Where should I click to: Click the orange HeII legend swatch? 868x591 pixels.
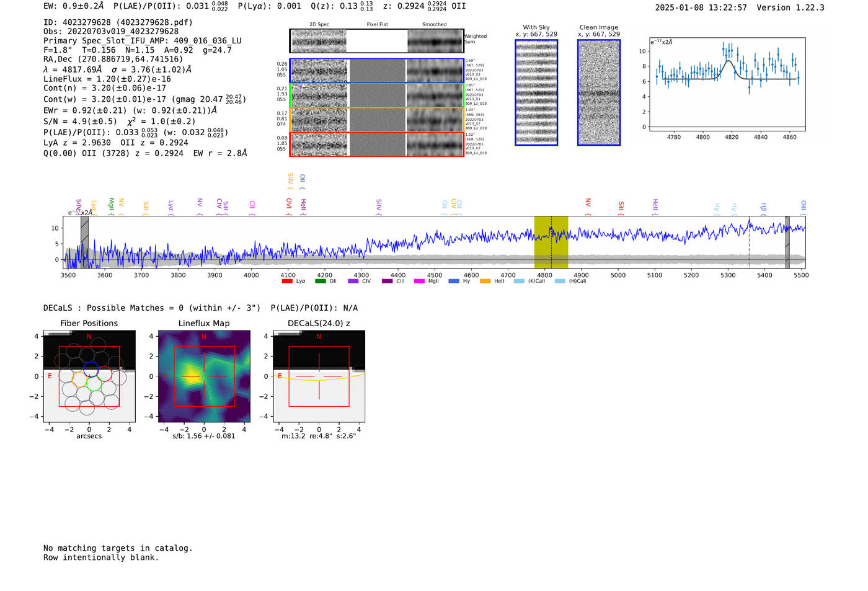485,281
